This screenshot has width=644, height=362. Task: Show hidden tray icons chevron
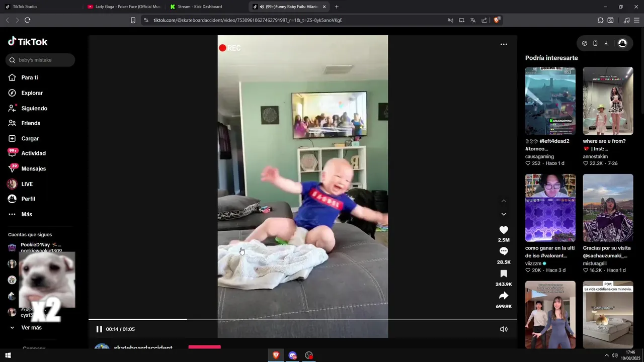coord(606,355)
